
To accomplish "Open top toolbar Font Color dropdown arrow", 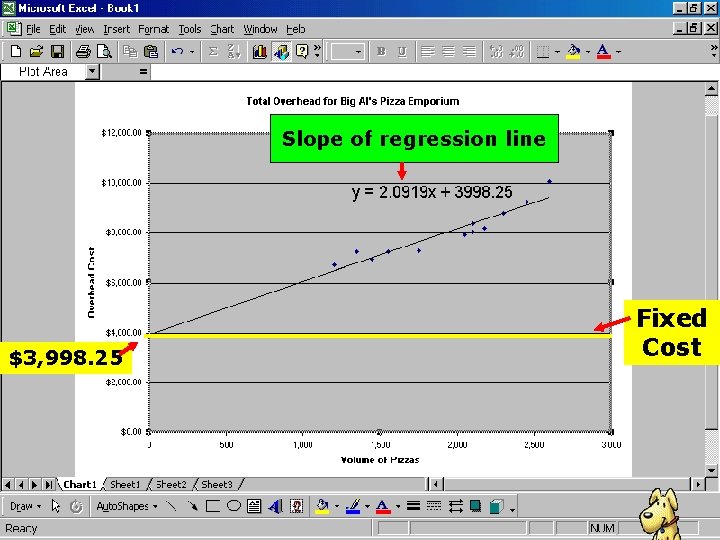I will (618, 51).
